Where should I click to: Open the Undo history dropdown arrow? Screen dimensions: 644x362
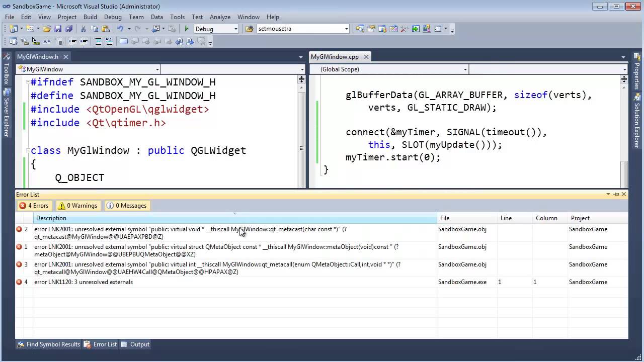tap(129, 29)
